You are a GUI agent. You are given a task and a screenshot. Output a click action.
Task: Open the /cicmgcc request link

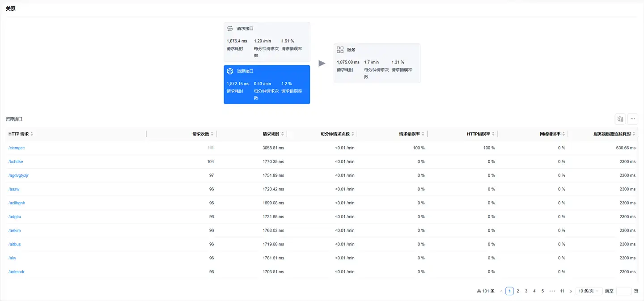17,148
